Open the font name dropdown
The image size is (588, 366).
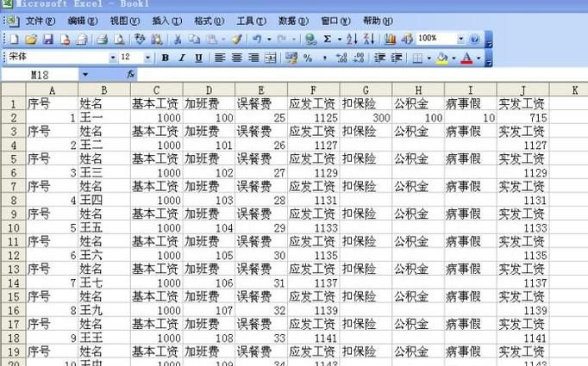pyautogui.click(x=113, y=58)
